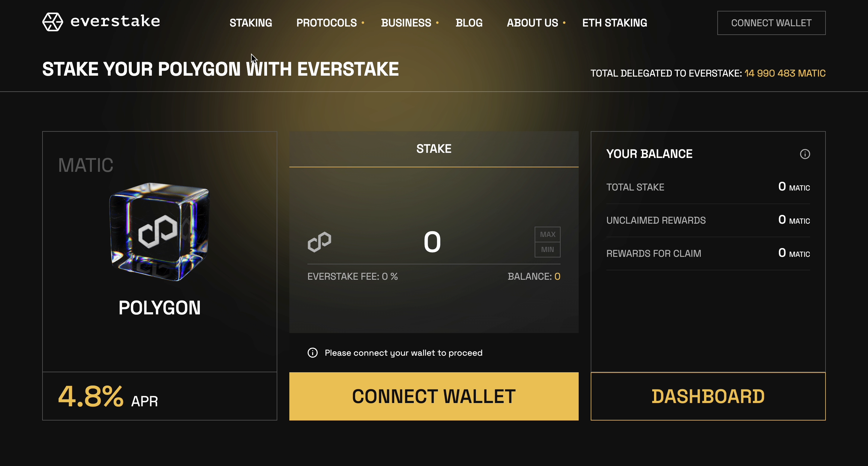Viewport: 868px width, 466px height.
Task: Click the MIN stake button
Action: 547,249
